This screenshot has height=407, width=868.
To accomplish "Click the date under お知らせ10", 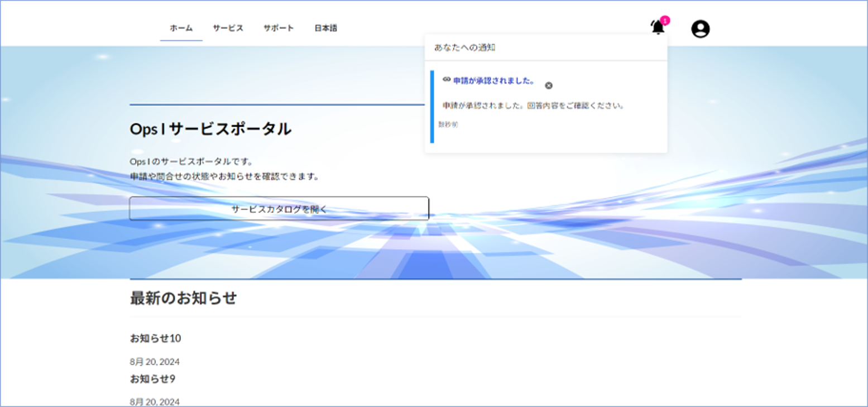I will pos(155,362).
